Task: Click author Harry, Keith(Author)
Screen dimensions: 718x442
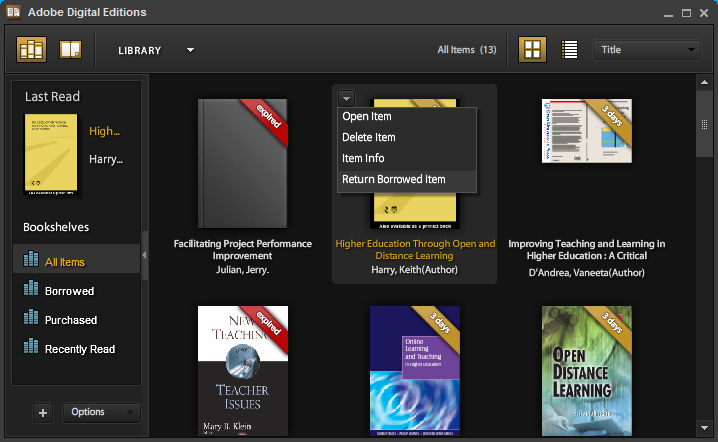Action: (414, 270)
